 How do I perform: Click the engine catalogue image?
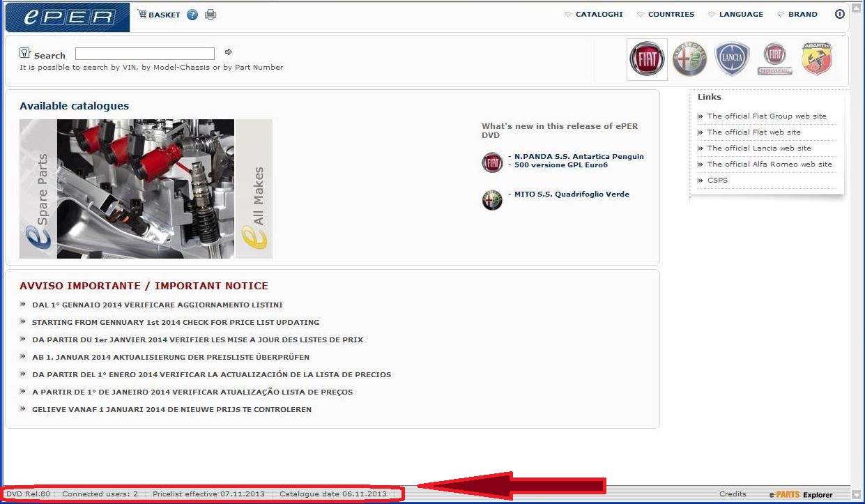click(x=146, y=189)
